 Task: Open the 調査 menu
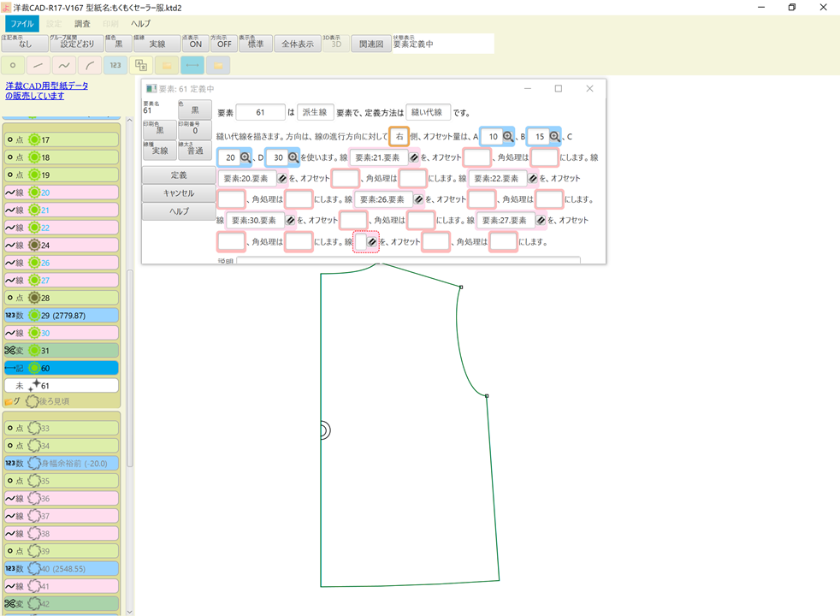[x=81, y=23]
